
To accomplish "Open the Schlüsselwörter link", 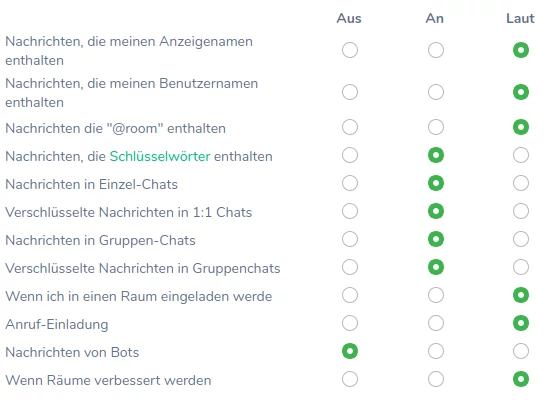I will click(x=160, y=156).
